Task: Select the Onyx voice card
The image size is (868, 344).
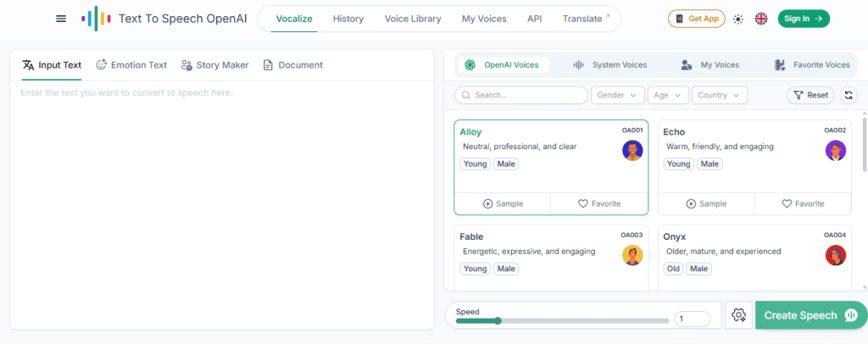Action: 754,258
